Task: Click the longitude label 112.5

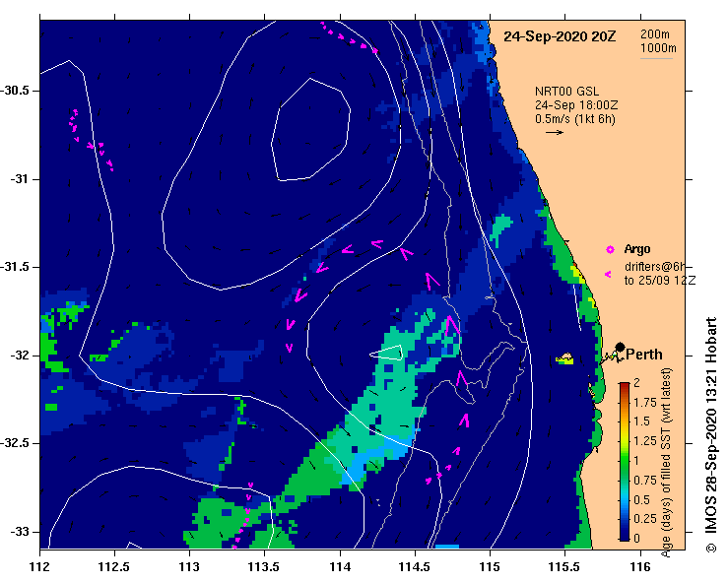Action: [x=114, y=567]
